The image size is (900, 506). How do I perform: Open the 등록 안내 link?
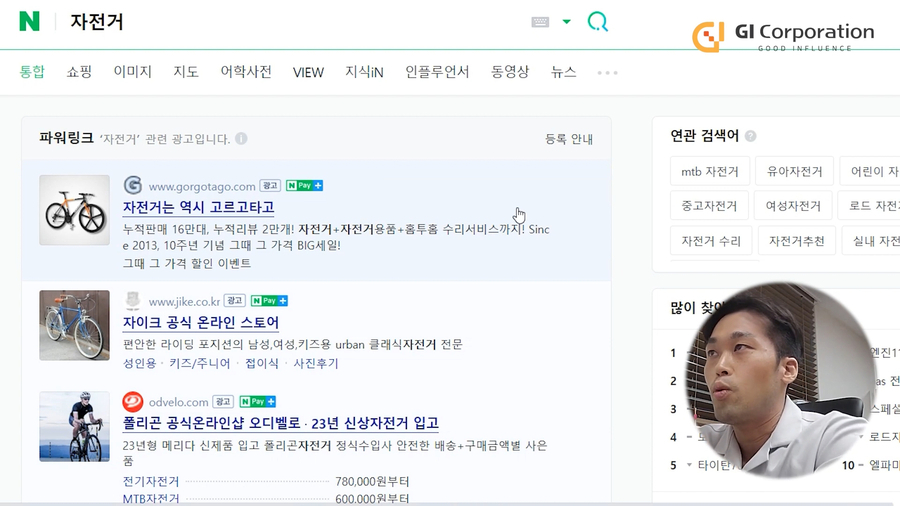point(569,139)
